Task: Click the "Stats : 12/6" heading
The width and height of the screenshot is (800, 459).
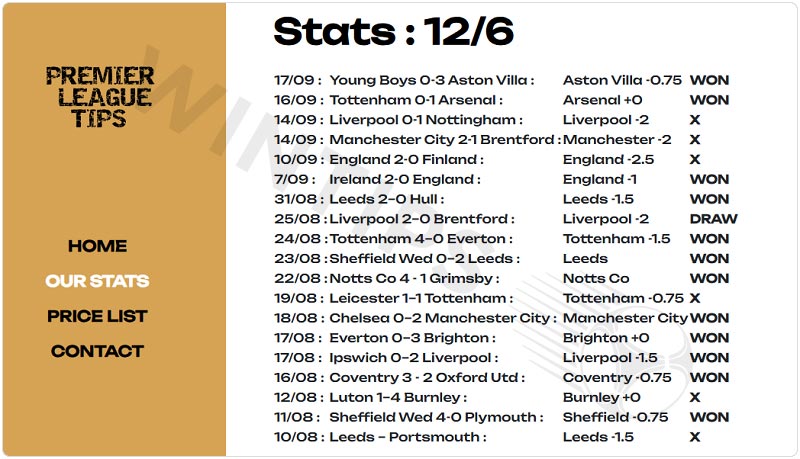Action: point(393,32)
